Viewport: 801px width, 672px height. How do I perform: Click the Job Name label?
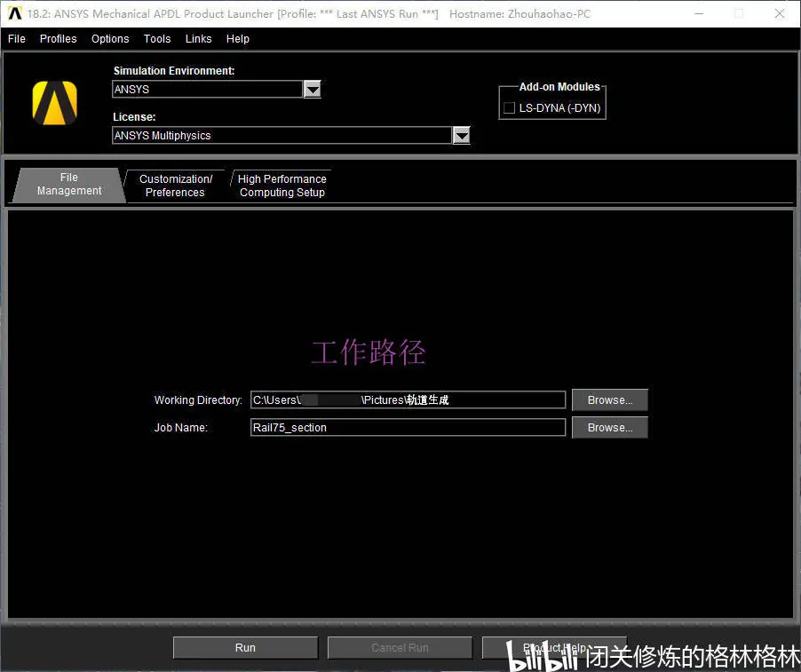(x=181, y=427)
